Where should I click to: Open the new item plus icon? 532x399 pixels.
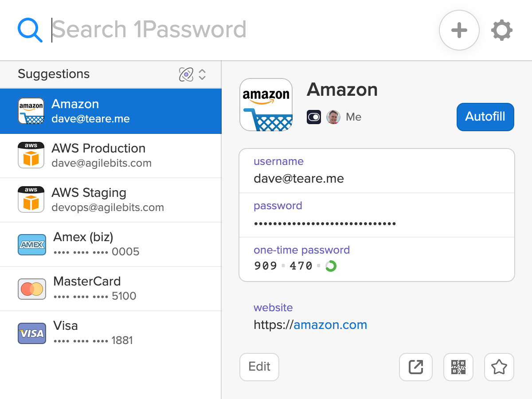tap(459, 30)
